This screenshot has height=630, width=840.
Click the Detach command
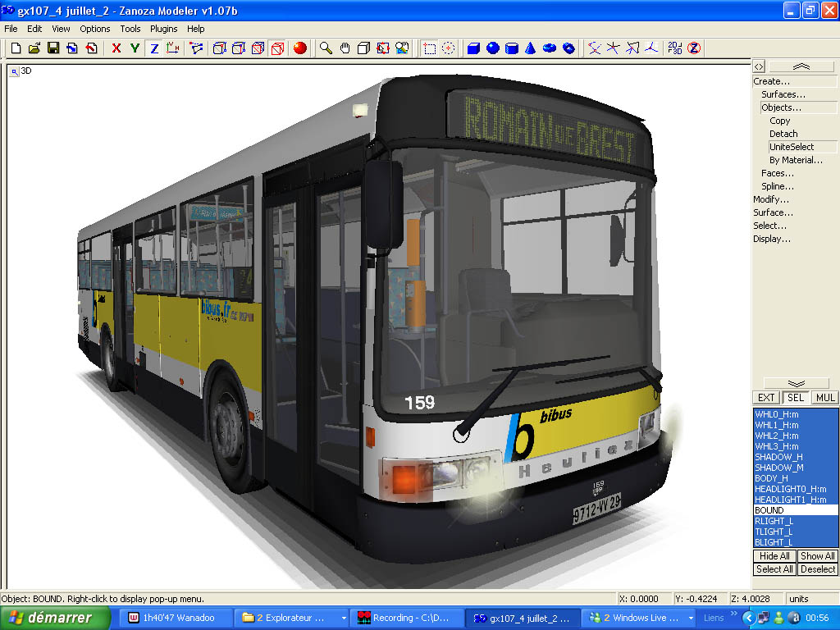tap(783, 134)
